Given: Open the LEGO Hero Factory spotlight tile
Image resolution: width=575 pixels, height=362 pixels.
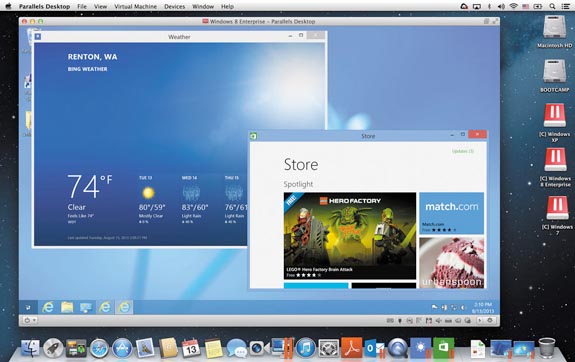Looking at the screenshot, I should coord(350,236).
